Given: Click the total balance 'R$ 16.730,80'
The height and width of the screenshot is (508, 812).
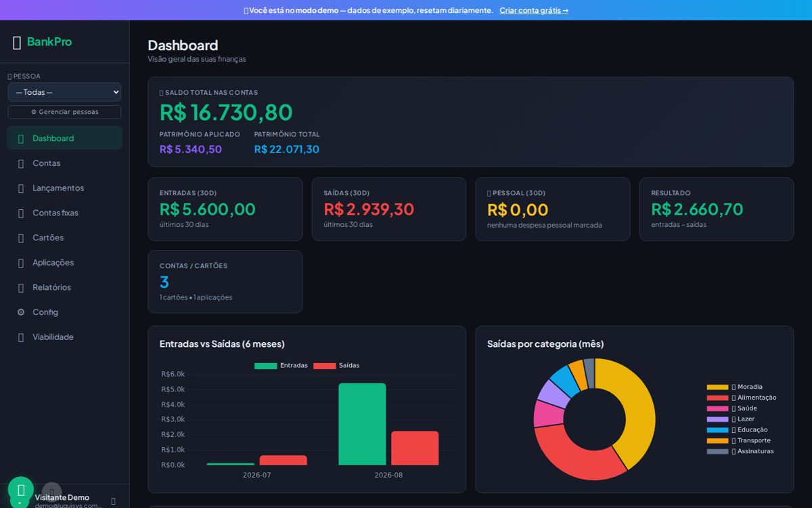Looking at the screenshot, I should (x=226, y=112).
